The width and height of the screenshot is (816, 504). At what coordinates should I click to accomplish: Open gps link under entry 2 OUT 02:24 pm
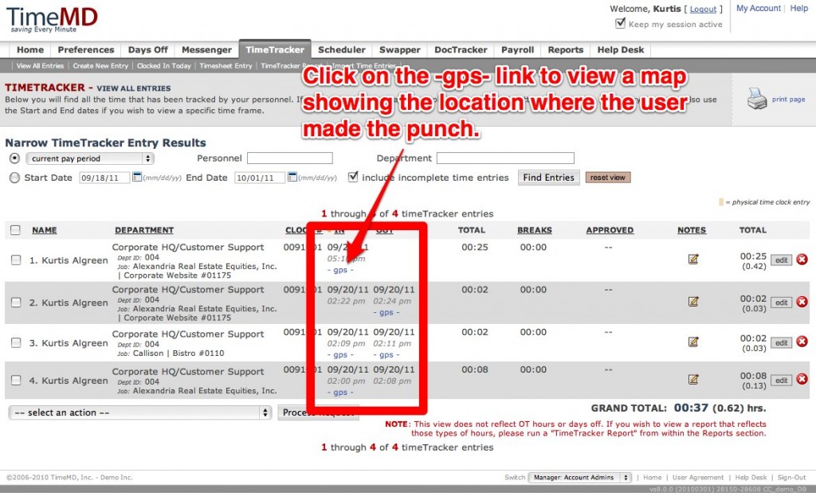click(386, 313)
